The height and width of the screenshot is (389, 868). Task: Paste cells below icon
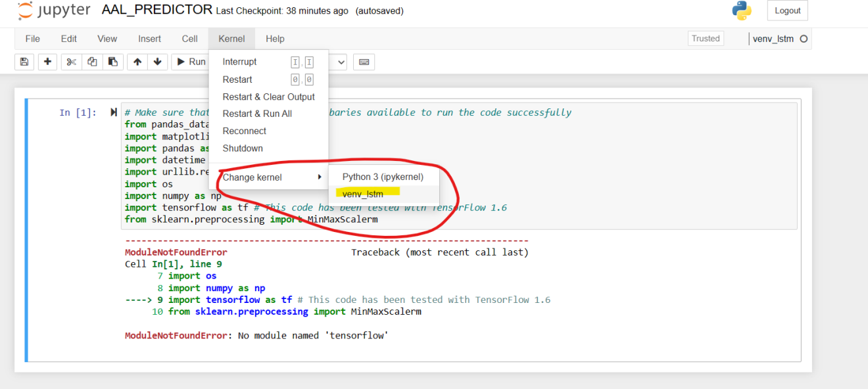coord(112,62)
